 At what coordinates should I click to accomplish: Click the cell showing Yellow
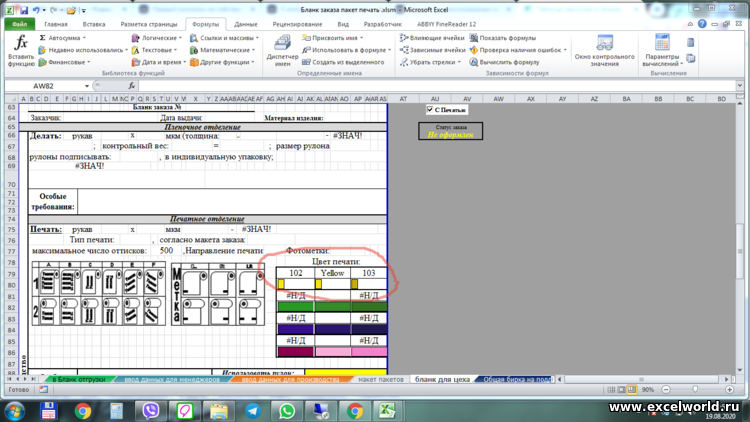click(332, 273)
